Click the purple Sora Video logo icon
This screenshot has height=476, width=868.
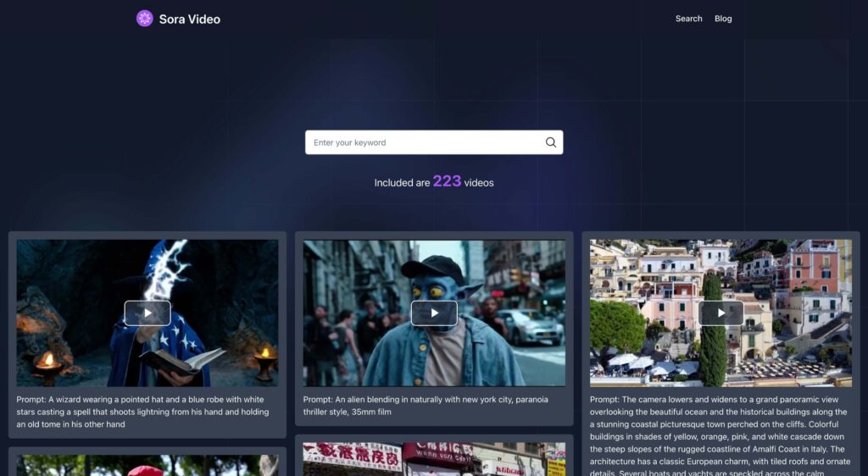pos(145,19)
